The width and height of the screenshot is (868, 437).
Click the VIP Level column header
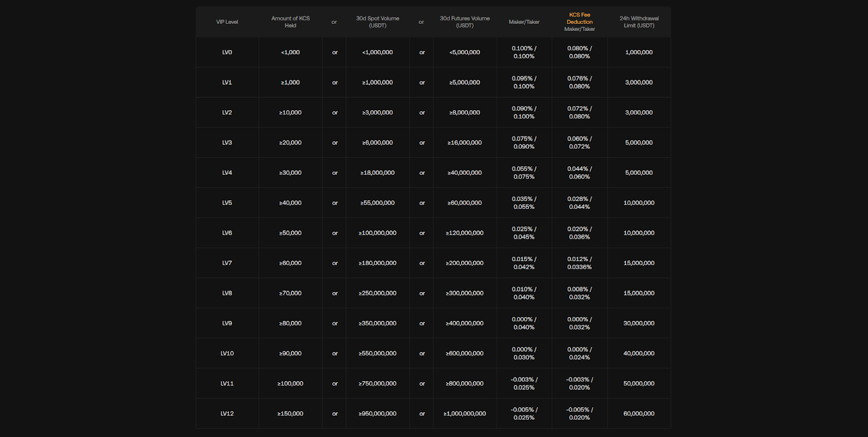click(x=227, y=22)
